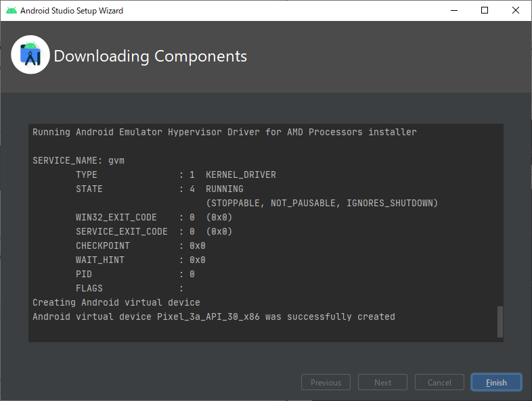Viewport: 532px width, 401px height.
Task: Click the Hypervisor Driver installer log line
Action: pos(224,132)
